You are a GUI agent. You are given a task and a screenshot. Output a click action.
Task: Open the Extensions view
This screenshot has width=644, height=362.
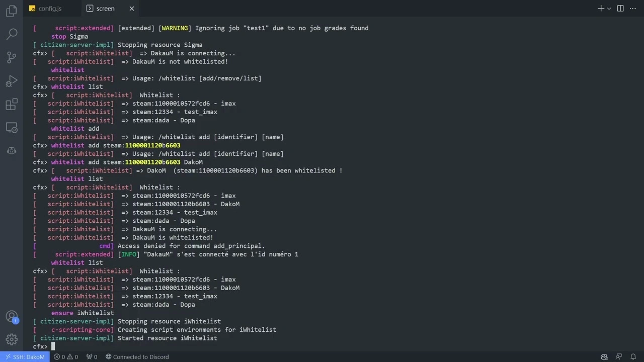point(11,105)
